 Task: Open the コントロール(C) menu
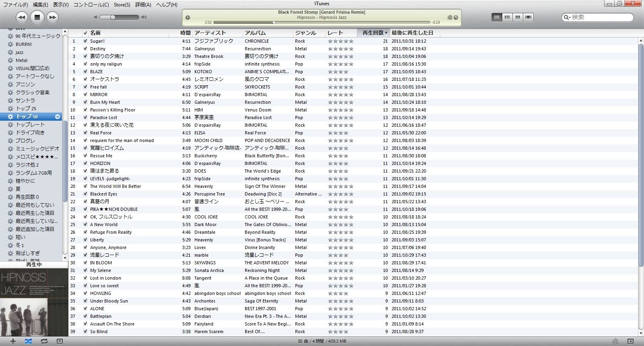coord(91,4)
